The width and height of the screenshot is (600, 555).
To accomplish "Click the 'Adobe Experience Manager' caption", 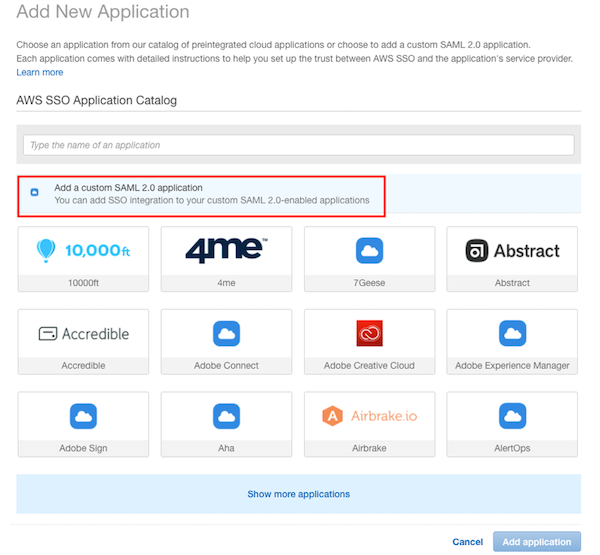I will pyautogui.click(x=512, y=366).
